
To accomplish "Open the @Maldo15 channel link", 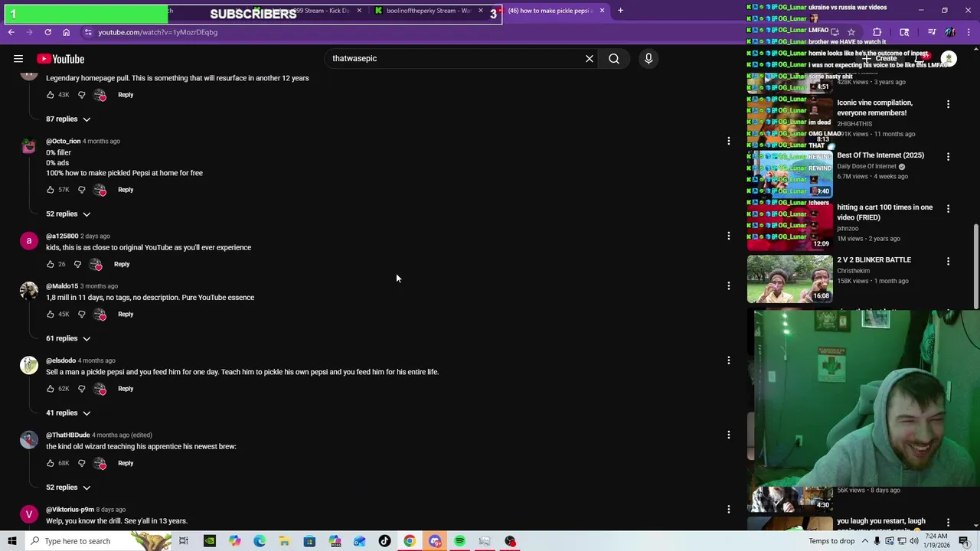I will [x=62, y=286].
